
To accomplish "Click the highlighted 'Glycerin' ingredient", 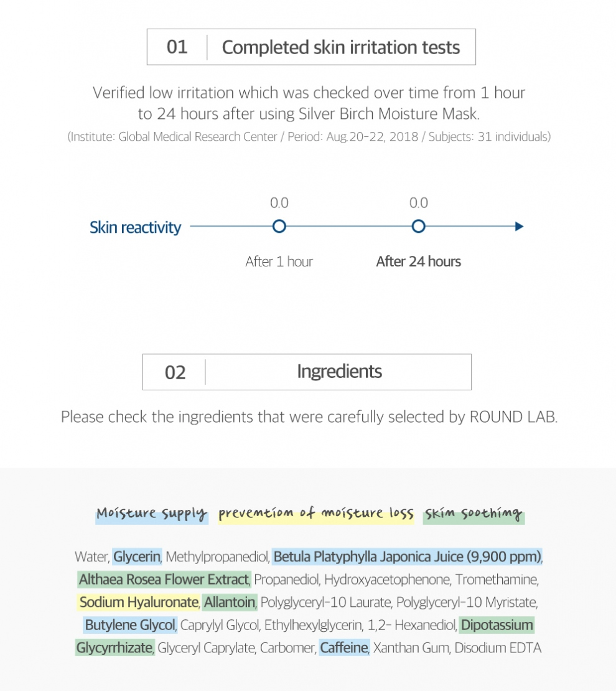I will [x=137, y=556].
